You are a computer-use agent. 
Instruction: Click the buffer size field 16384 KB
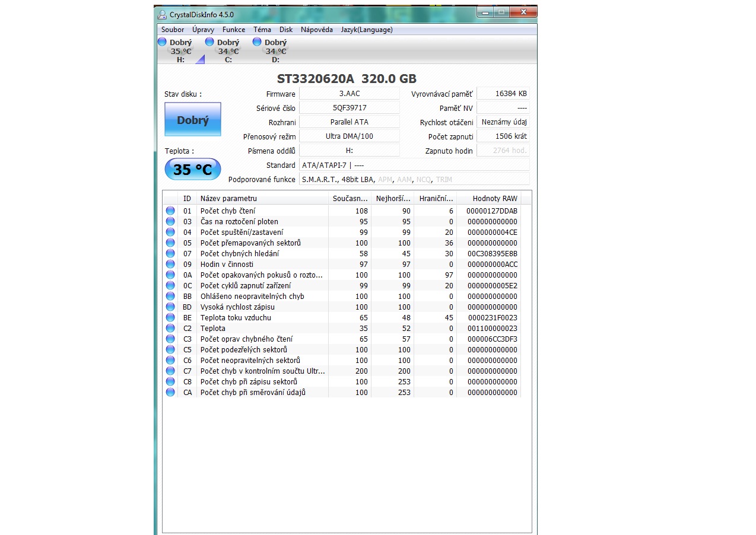coord(503,94)
